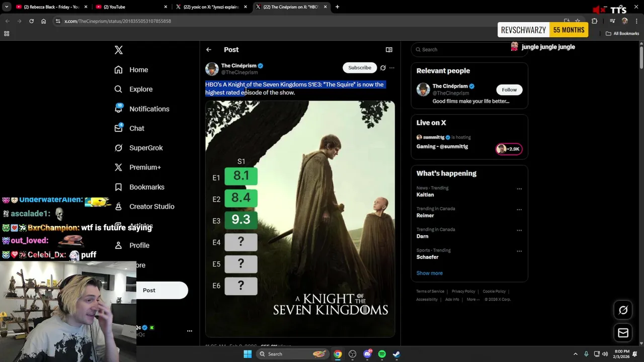Click the address bar URL
The image size is (644, 362).
pyautogui.click(x=118, y=21)
